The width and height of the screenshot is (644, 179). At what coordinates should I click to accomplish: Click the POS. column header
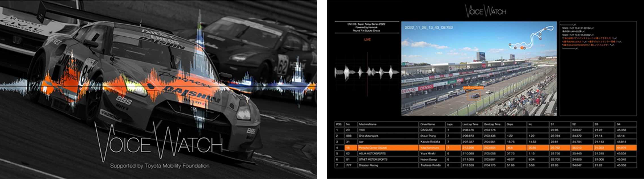[x=339, y=124]
